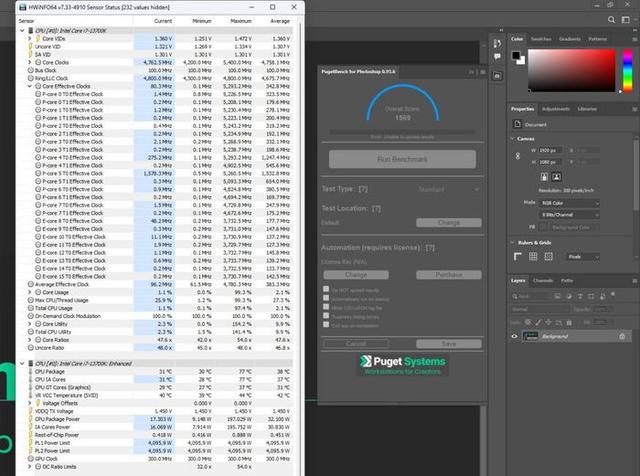Viewport: 640px width, 476px height.
Task: Switch to the Patterns tab
Action: point(597,39)
